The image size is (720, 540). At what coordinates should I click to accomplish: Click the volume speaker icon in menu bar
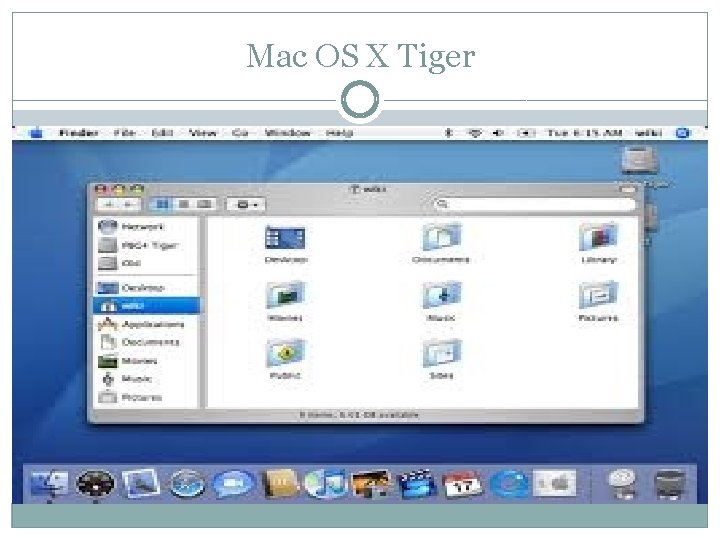click(498, 133)
